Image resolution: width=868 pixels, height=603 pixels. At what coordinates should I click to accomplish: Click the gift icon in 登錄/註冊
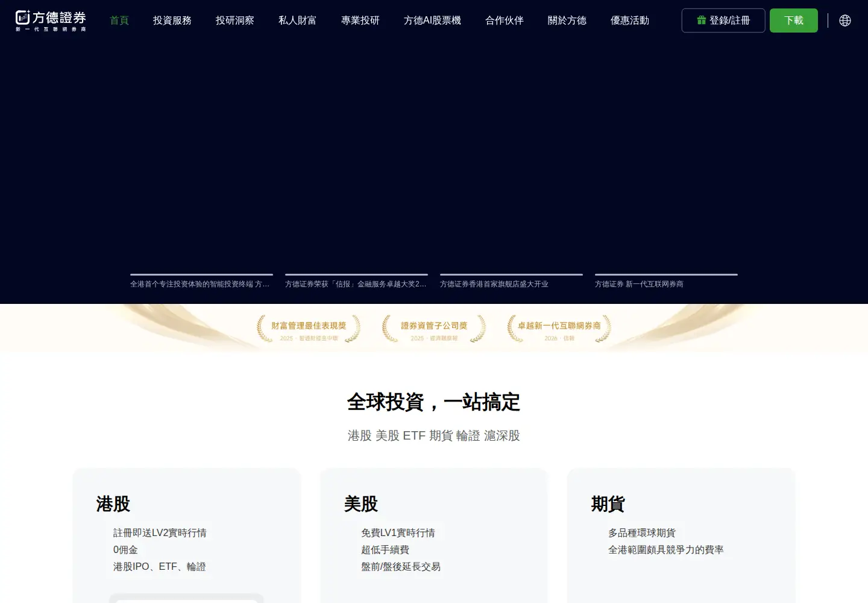[701, 21]
